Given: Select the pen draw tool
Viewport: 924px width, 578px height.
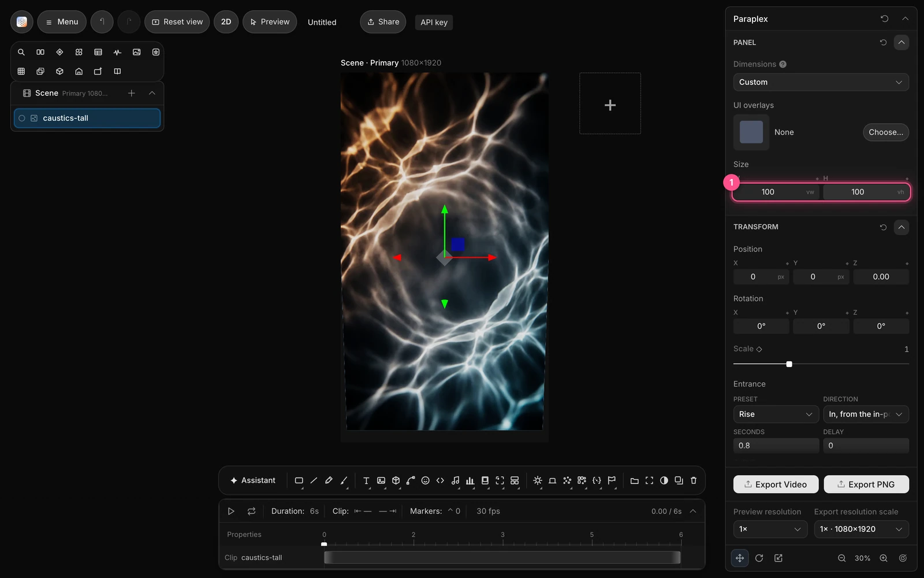Looking at the screenshot, I should pyautogui.click(x=329, y=480).
